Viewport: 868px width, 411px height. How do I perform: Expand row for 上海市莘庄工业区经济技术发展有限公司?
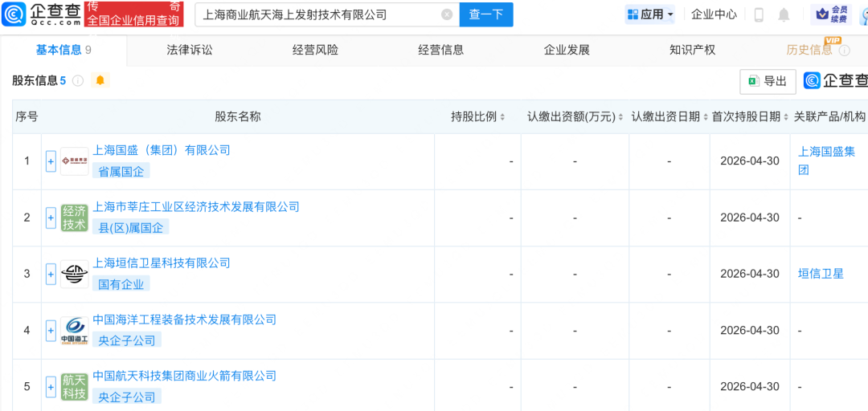51,218
